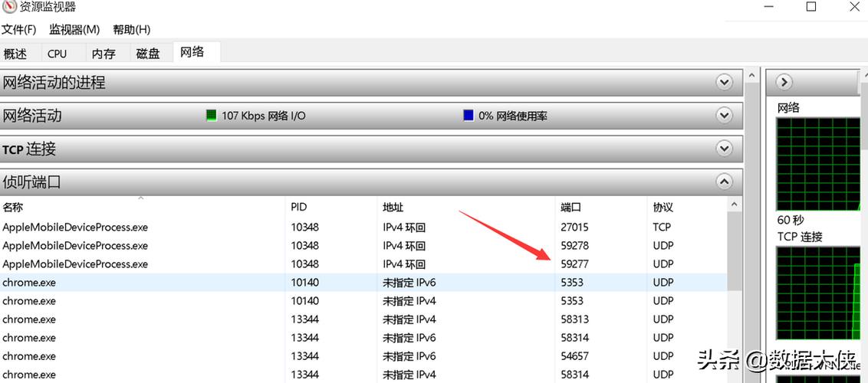Expand the TCP 连接 section chevron
The width and height of the screenshot is (868, 383).
(x=724, y=148)
